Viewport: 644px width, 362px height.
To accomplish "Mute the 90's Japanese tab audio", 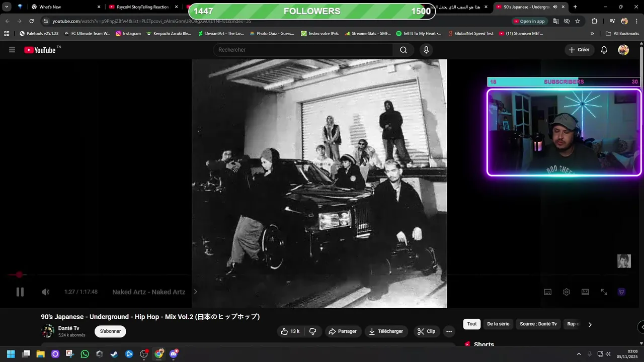I will pyautogui.click(x=555, y=7).
